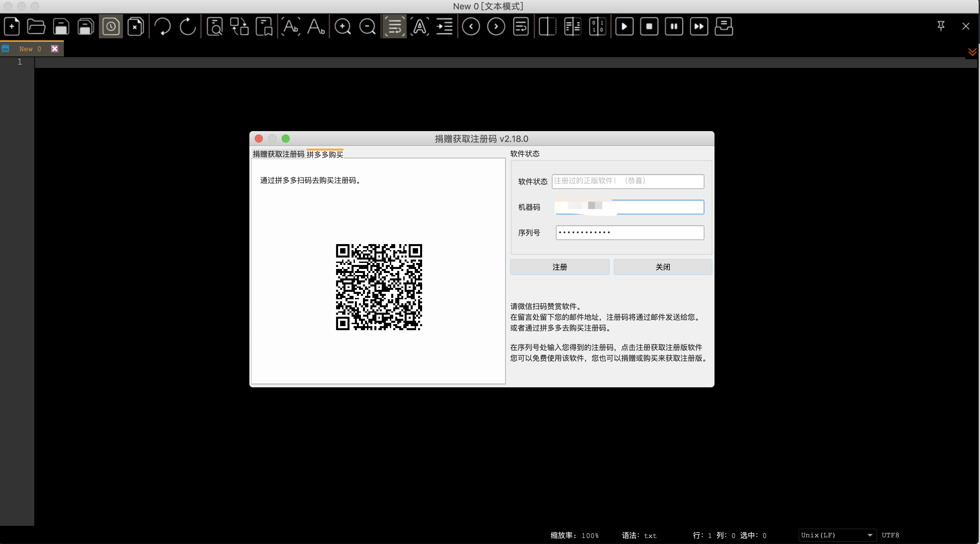Switch to the 拼多多购买 tab

point(325,154)
